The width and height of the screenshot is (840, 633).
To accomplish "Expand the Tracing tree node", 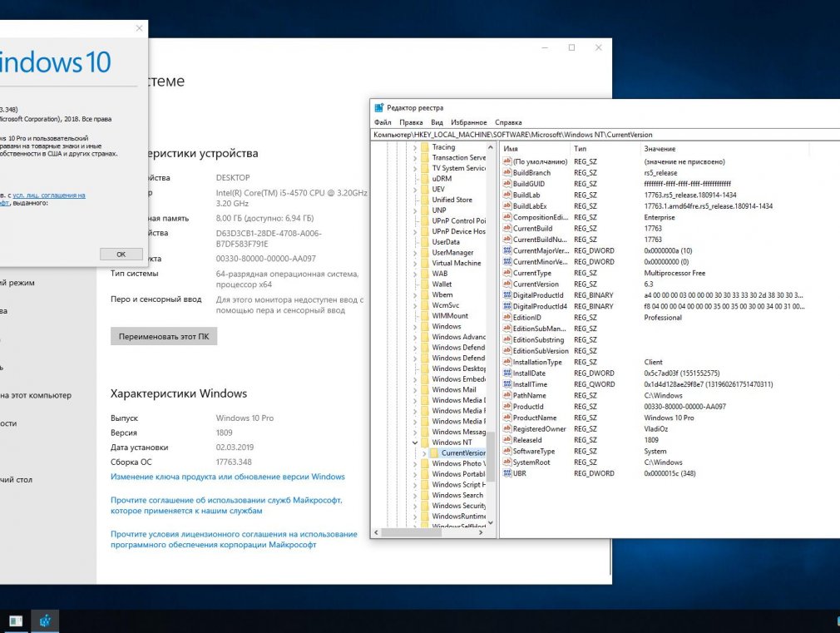I will click(415, 147).
